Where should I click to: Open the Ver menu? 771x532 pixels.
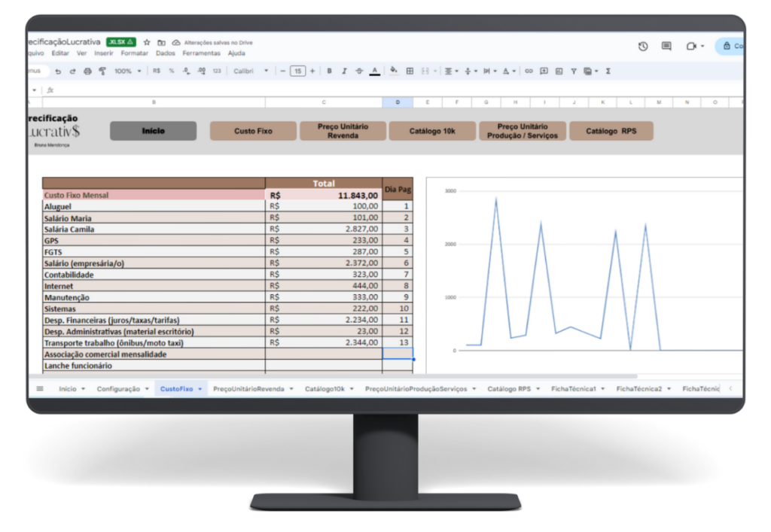point(81,53)
